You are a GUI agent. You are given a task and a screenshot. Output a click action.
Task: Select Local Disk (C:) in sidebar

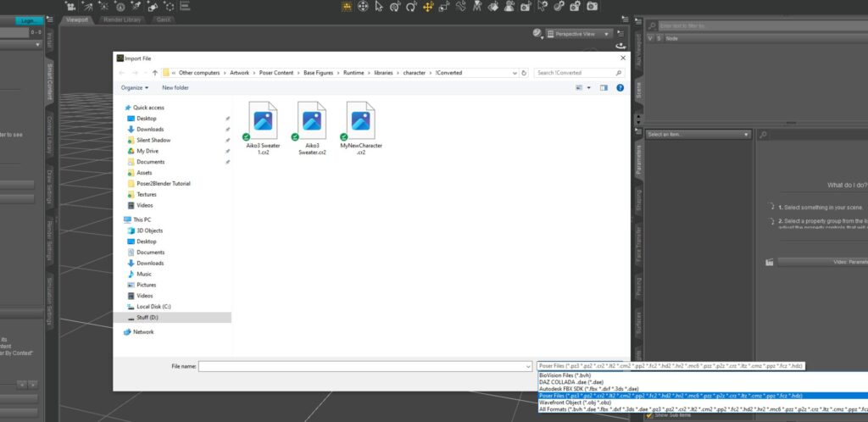[x=153, y=307]
